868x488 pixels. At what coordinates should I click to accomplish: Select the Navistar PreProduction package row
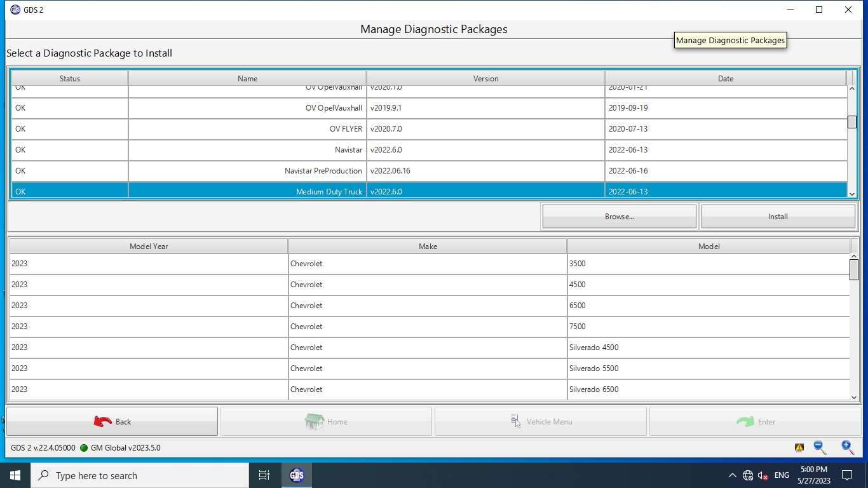pos(429,171)
